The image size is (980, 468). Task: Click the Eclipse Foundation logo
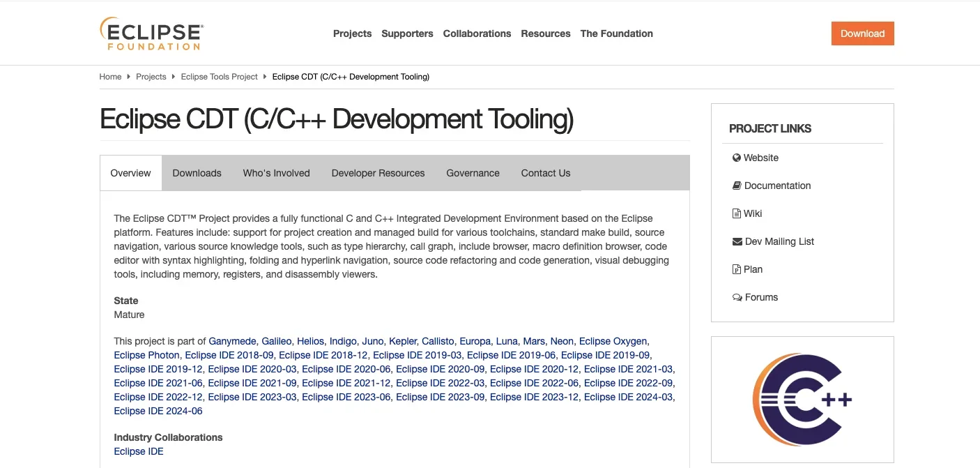tap(151, 33)
